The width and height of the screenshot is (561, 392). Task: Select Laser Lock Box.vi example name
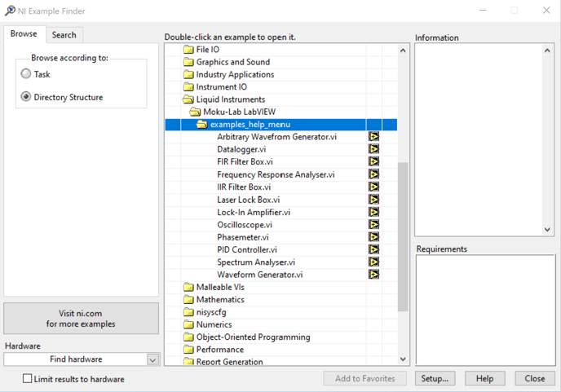pyautogui.click(x=249, y=200)
